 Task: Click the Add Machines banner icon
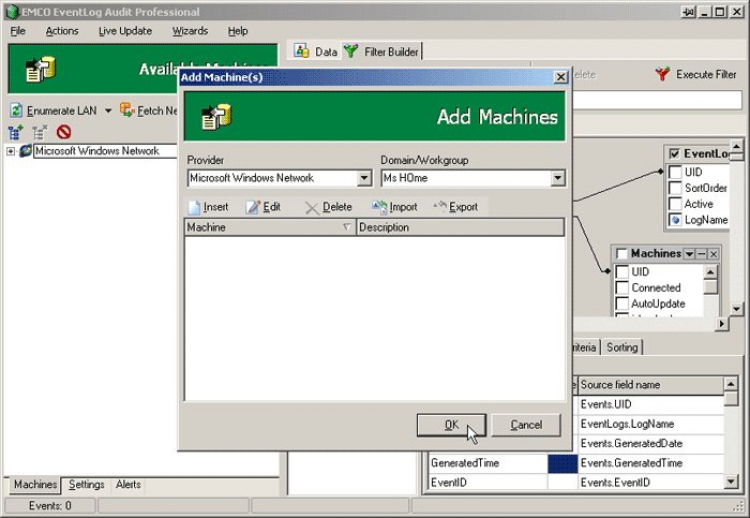216,117
